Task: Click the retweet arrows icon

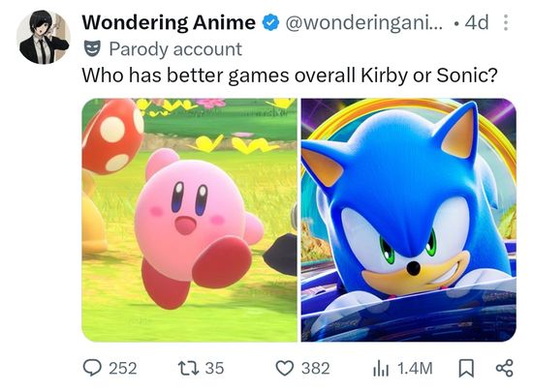Action: 188,368
